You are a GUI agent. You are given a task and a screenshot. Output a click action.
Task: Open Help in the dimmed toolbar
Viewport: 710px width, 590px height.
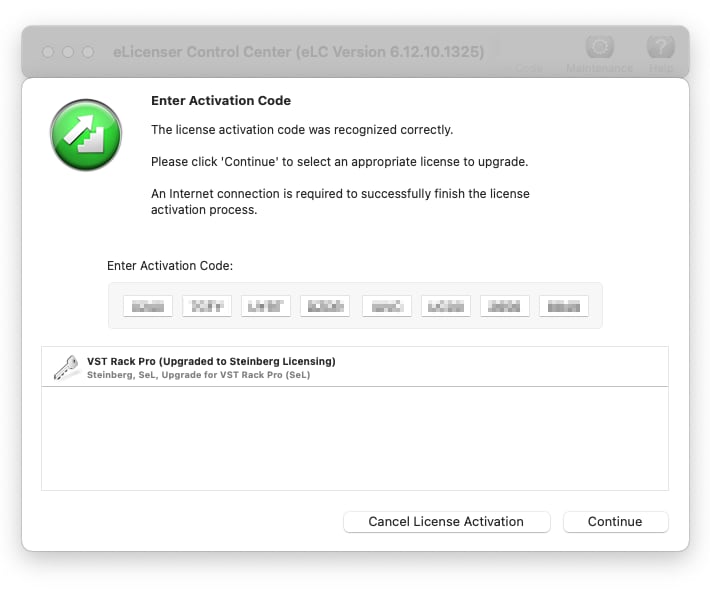tap(661, 55)
